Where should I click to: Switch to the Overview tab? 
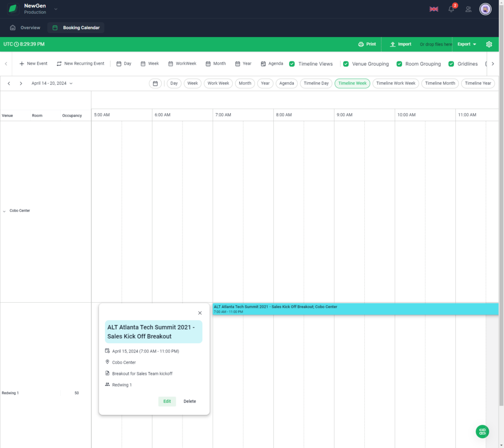[26, 28]
